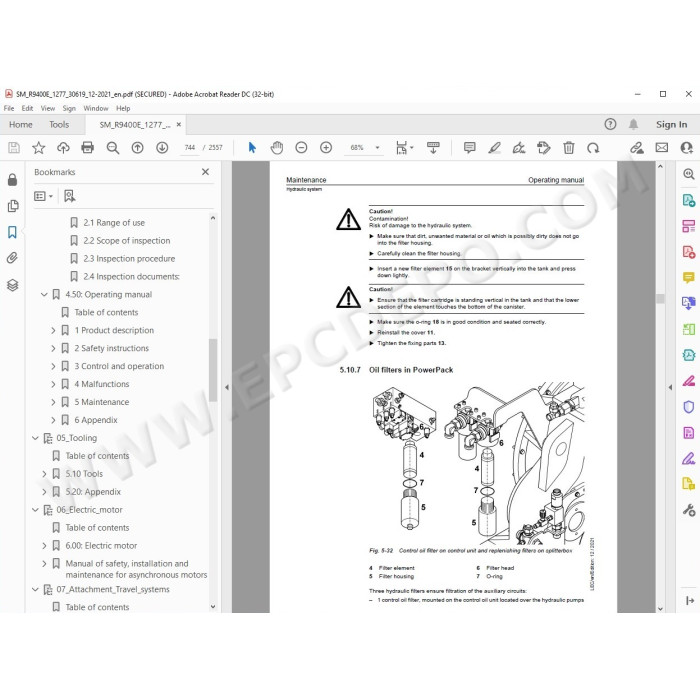Expand the 3 Control and operation bookmark
Screen dimensions: 700x700
click(x=53, y=366)
